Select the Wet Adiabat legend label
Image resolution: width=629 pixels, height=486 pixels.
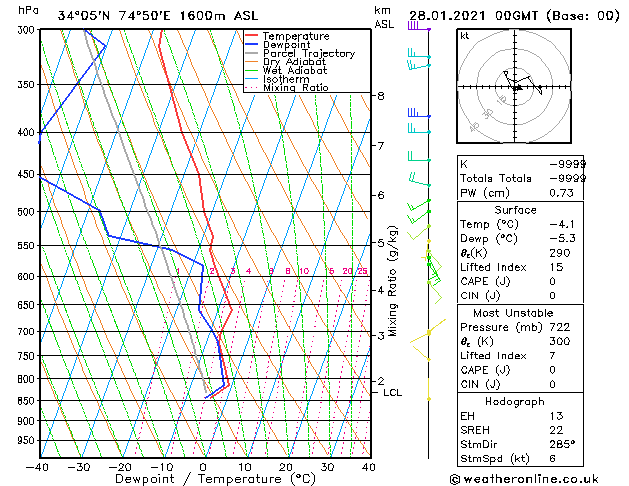click(x=295, y=71)
